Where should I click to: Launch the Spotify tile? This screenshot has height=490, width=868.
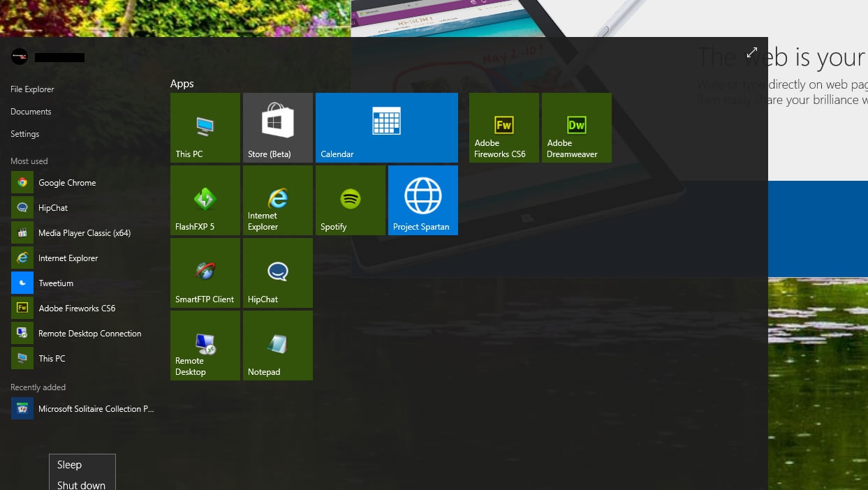pyautogui.click(x=351, y=200)
